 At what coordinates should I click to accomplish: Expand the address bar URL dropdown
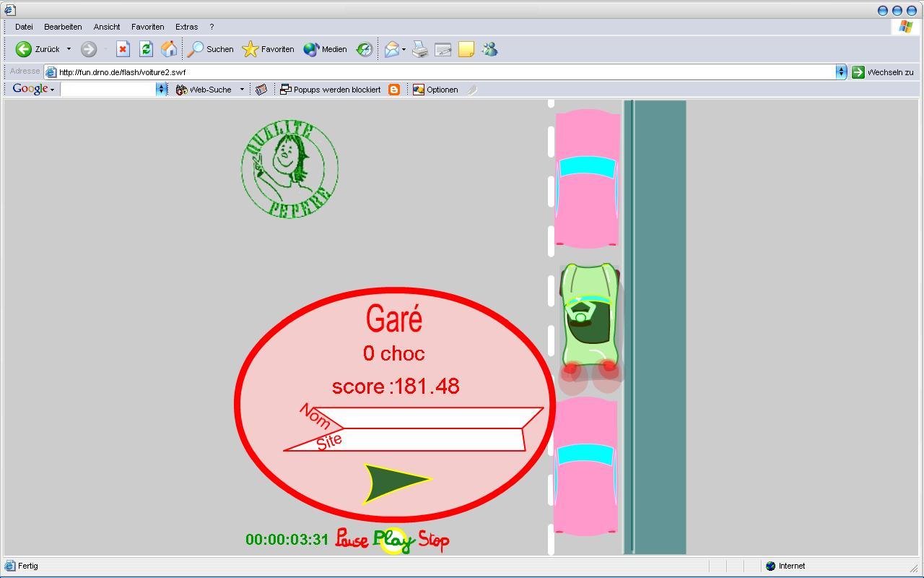(841, 72)
